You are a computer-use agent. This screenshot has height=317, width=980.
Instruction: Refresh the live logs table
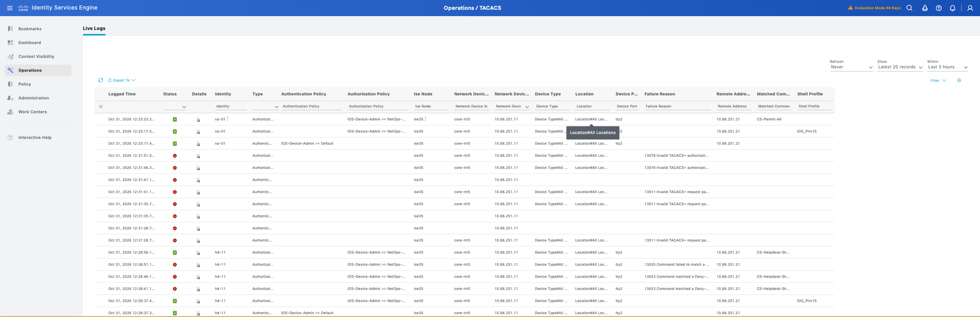(100, 80)
